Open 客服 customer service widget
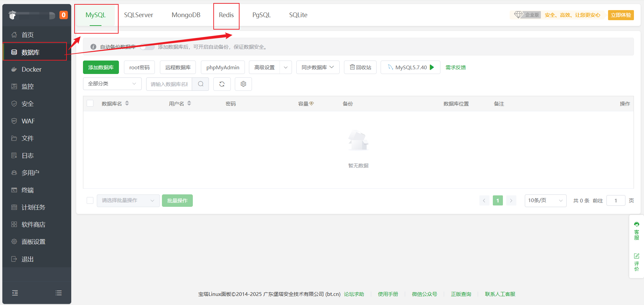Screen dimensions: 644x305 click(637, 231)
